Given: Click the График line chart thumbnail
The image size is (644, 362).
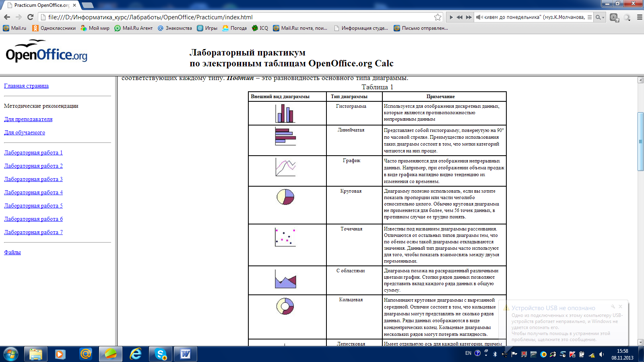Looking at the screenshot, I should (x=285, y=167).
